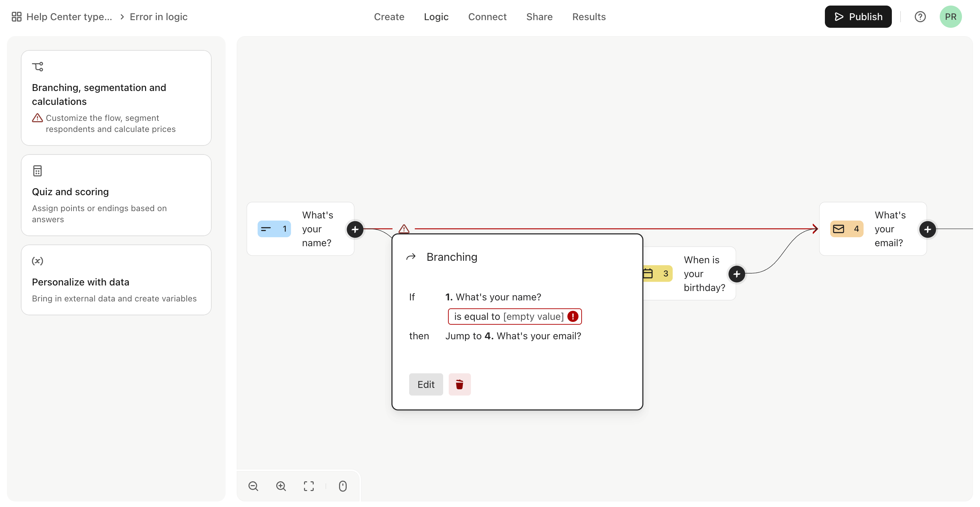Click the short text icon on question 1
Viewport: 980px width, 507px height.
click(x=266, y=229)
